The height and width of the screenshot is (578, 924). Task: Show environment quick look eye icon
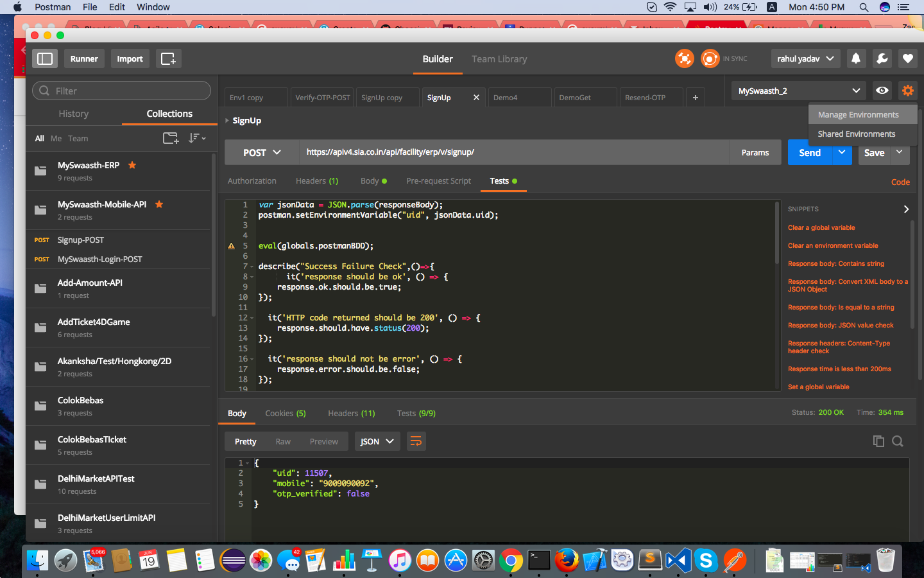(882, 91)
